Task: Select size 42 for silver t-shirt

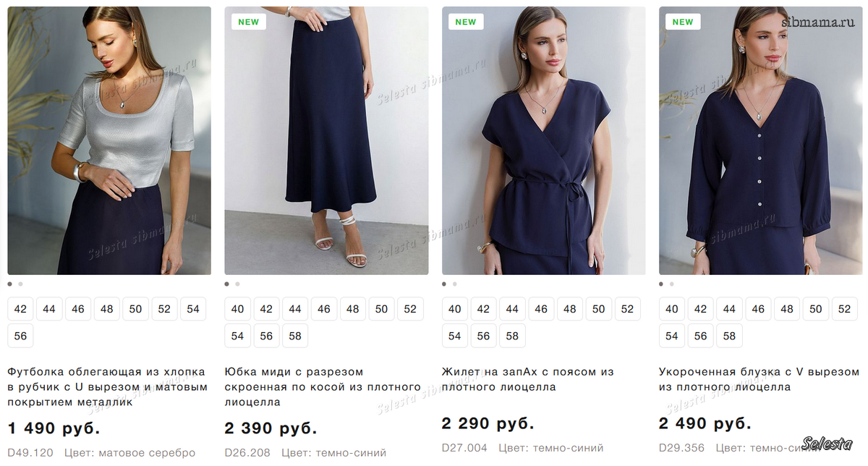Action: coord(20,309)
